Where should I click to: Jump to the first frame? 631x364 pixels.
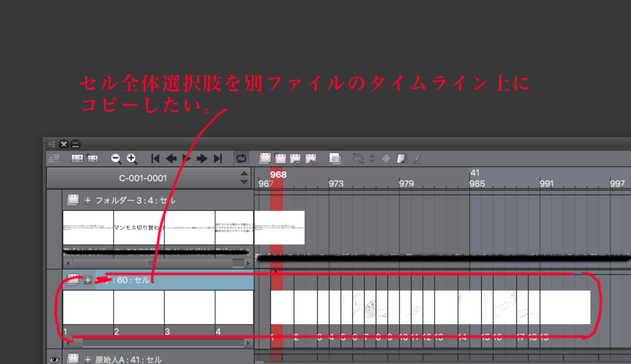coord(155,158)
